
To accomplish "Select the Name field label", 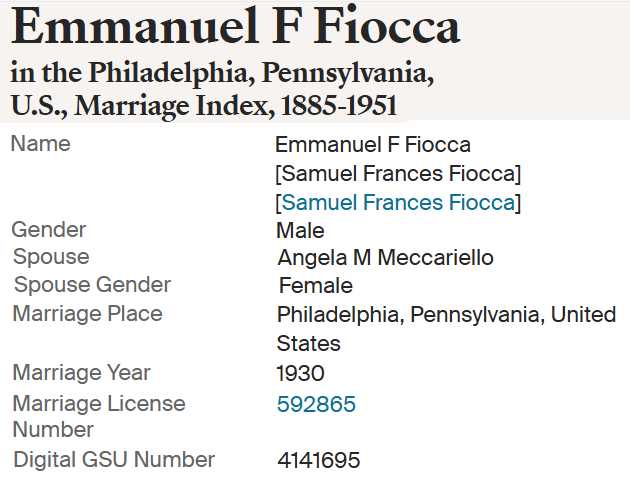I will (x=41, y=144).
